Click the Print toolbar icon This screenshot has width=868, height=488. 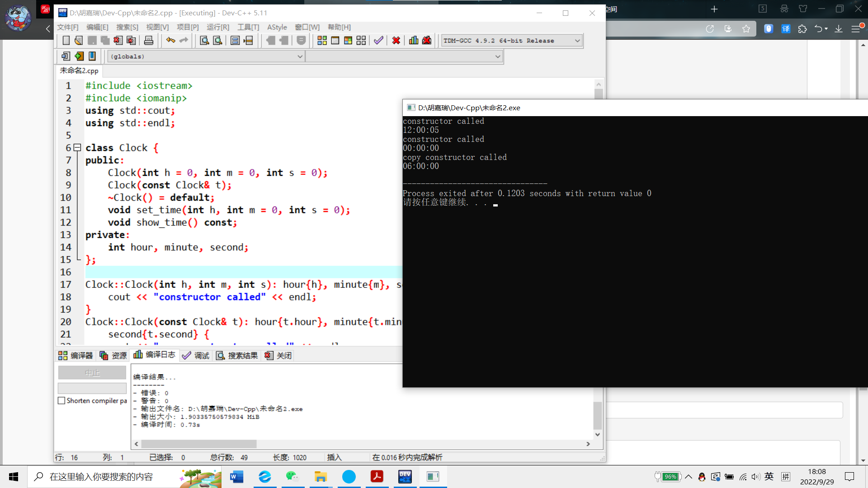148,41
